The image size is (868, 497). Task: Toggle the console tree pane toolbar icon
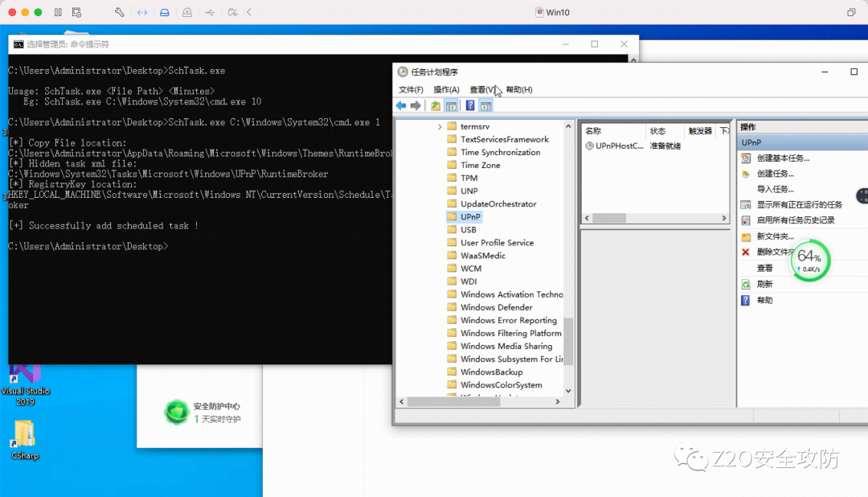451,106
